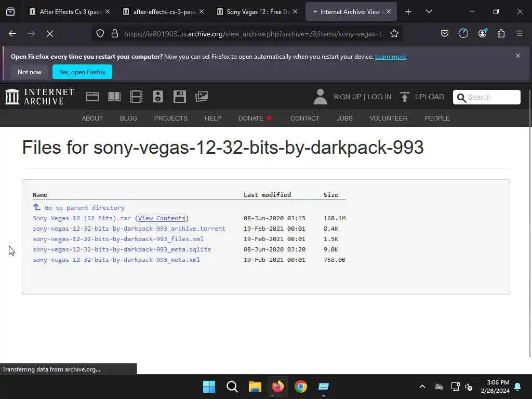
Task: Click the URL address bar
Action: click(x=255, y=34)
